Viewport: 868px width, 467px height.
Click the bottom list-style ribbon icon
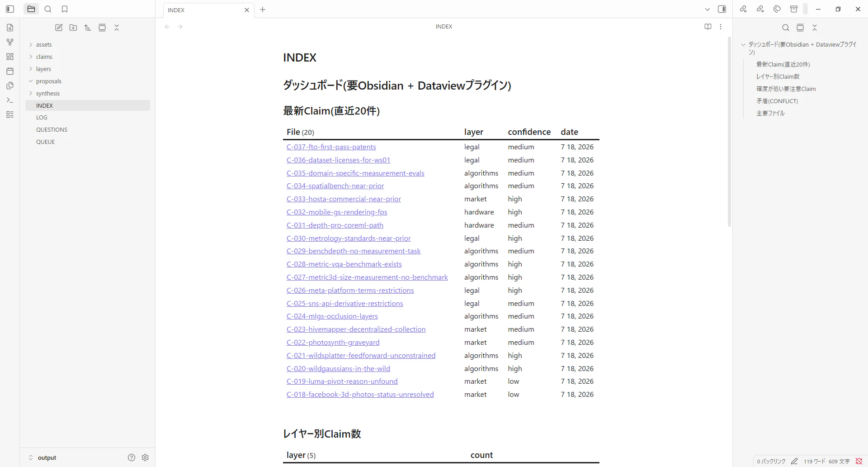click(x=10, y=114)
